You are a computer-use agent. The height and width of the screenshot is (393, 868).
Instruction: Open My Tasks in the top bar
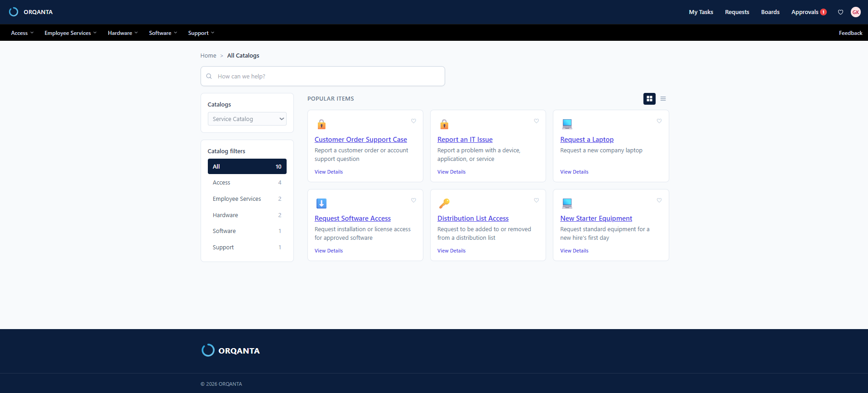click(x=701, y=12)
